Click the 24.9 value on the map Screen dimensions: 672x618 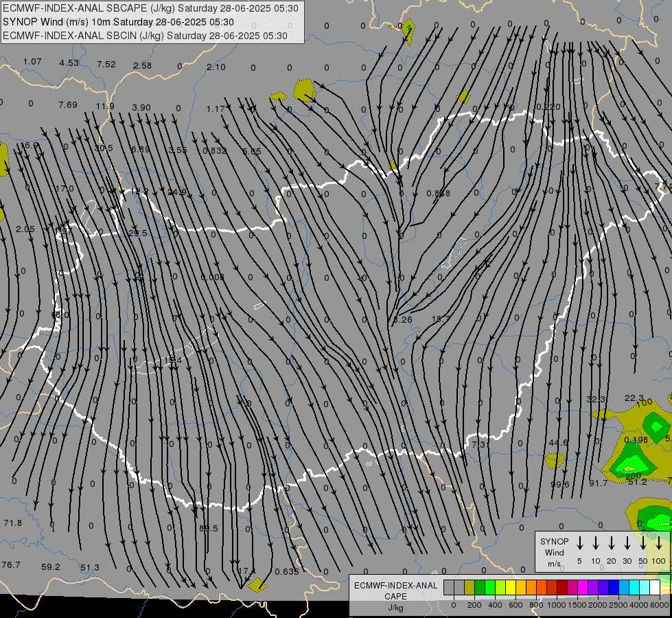pyautogui.click(x=177, y=192)
